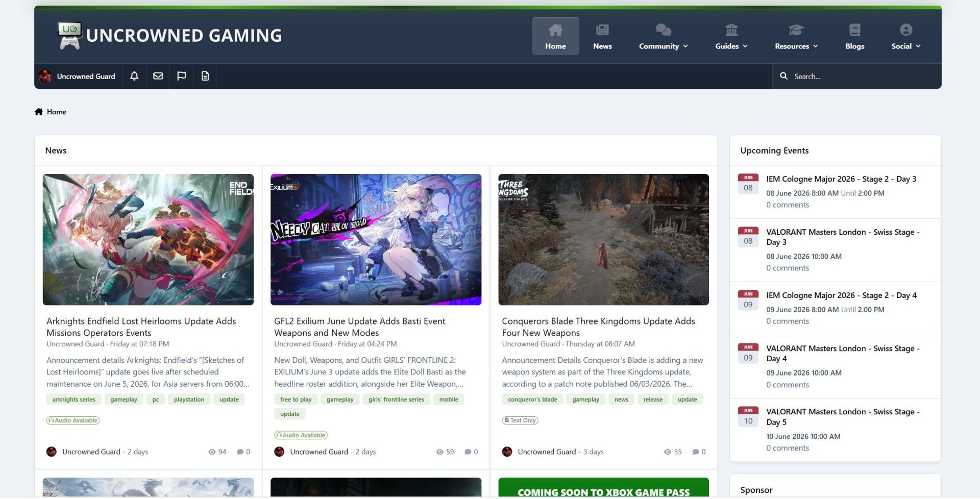Click the JUN 08 calendar icon for IEM Cologne Day 3

(748, 184)
